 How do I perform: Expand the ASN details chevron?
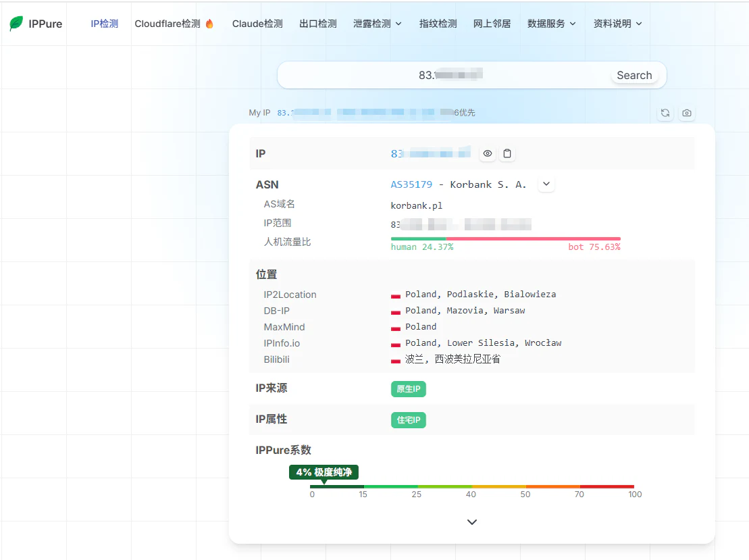click(x=546, y=184)
